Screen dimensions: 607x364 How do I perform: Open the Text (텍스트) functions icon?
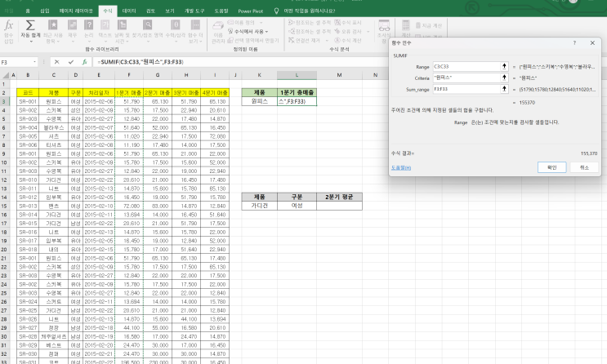(105, 25)
